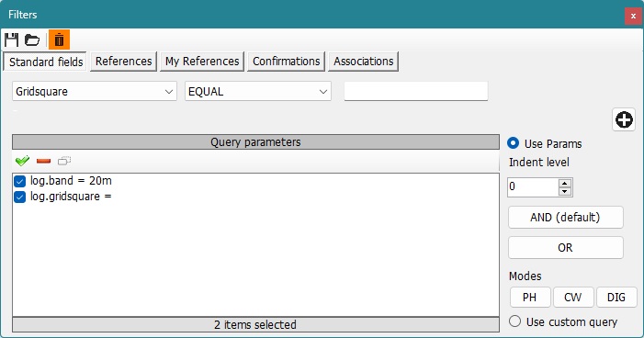Click the DIG mode button
644x338 pixels.
[616, 297]
